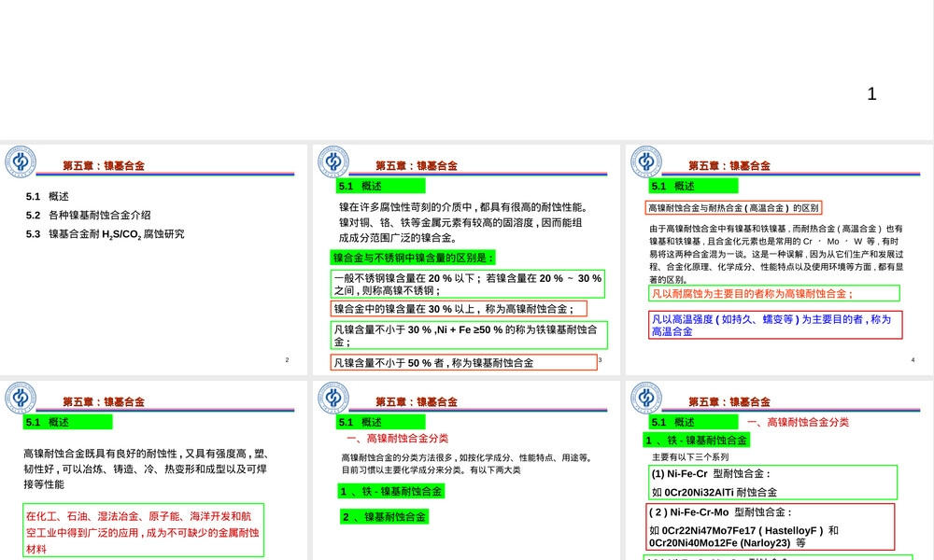Select the line '5.3 镍基合金耐 H2S/CO2 腐蚀研究'
934x560 pixels.
[105, 234]
